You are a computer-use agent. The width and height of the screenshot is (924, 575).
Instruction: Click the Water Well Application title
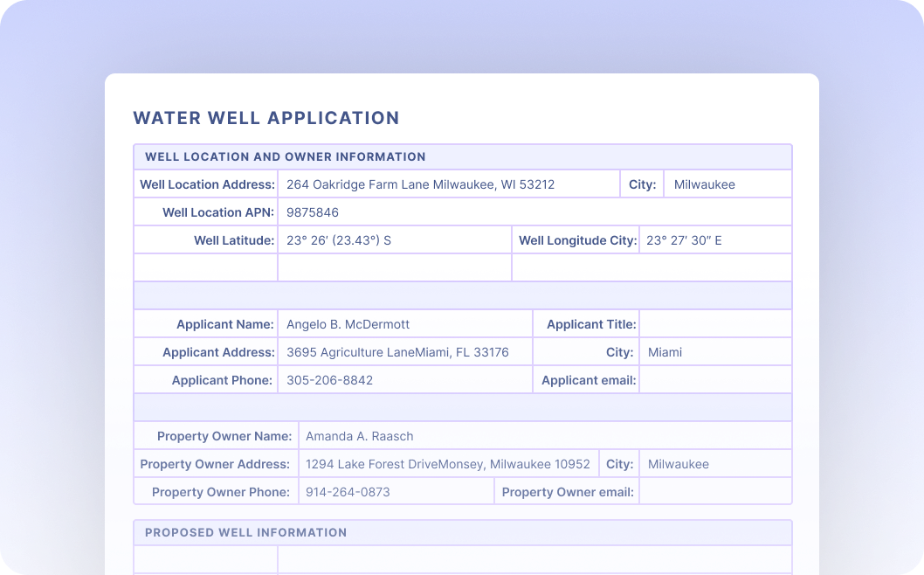(266, 118)
